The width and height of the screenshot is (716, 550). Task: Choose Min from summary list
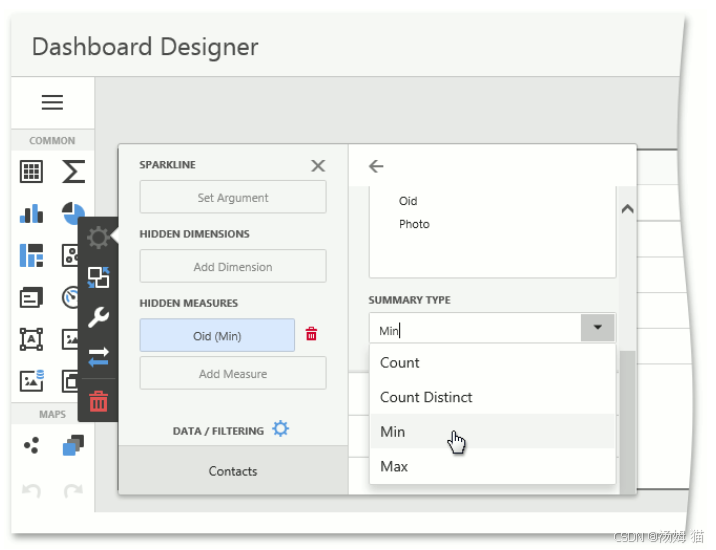(492, 432)
